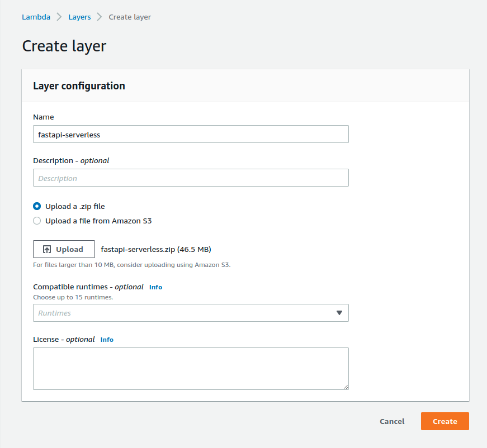Screen dimensions: 487x448
Task: Open the Compatible runtimes Info link
Action: coord(155,287)
